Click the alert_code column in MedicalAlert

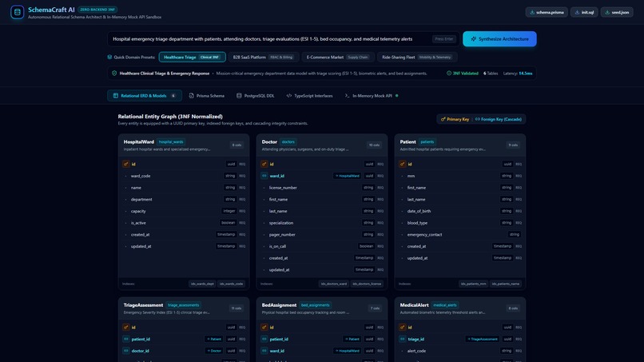click(x=460, y=351)
